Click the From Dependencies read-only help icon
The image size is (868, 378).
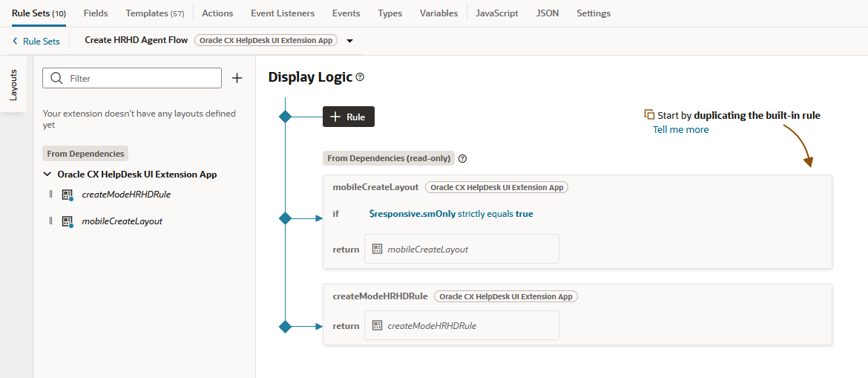463,158
